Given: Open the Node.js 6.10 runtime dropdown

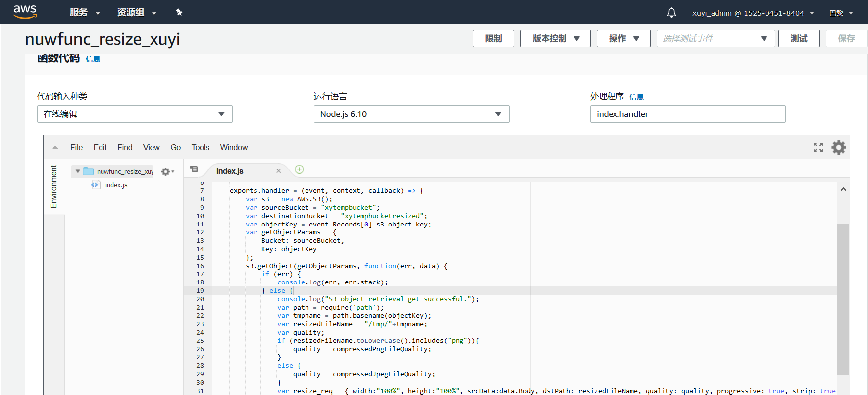Looking at the screenshot, I should pyautogui.click(x=411, y=114).
